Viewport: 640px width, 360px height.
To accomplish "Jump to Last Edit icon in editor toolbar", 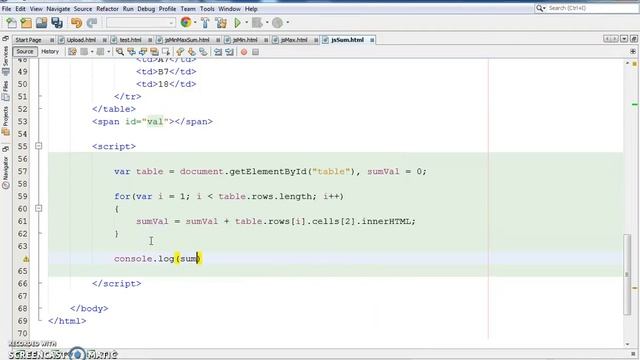I will 72,52.
